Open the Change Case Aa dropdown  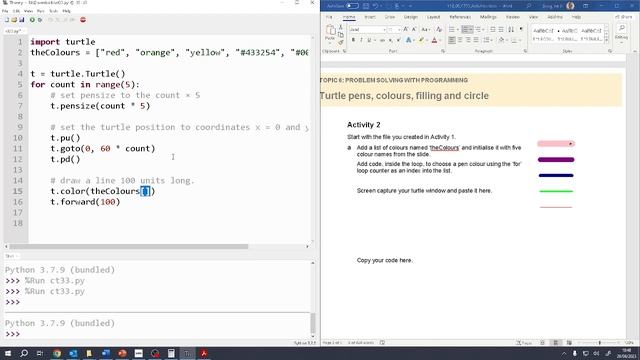coord(425,29)
